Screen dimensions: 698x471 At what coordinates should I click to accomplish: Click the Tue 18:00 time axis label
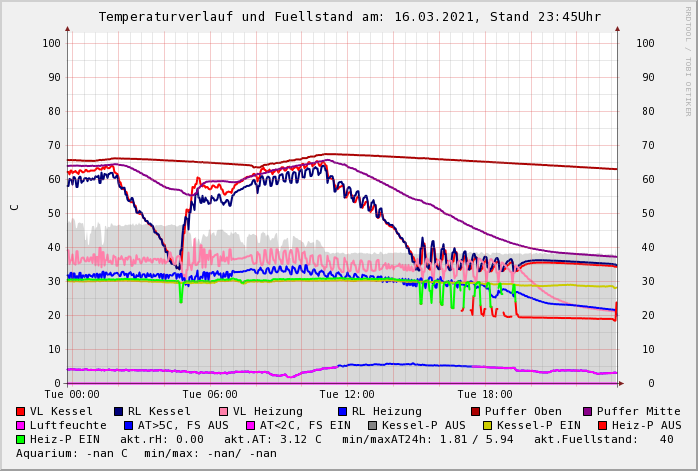pyautogui.click(x=485, y=395)
